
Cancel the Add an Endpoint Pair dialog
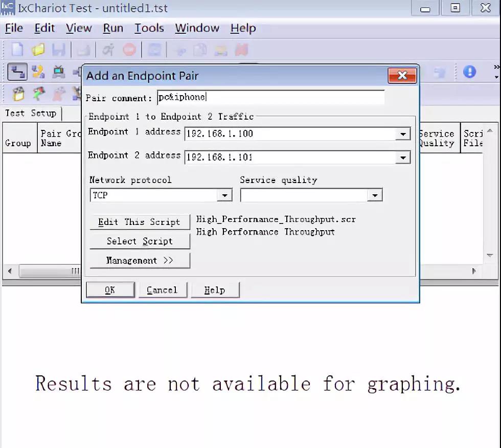(163, 290)
